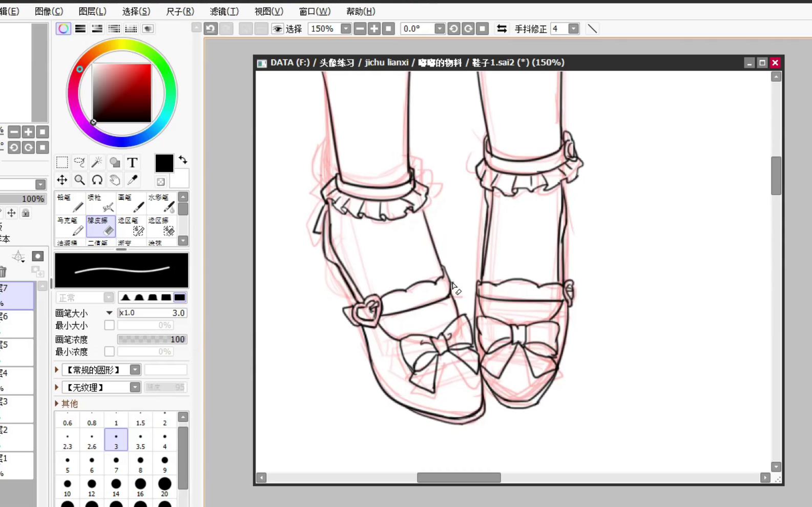Select the magic wand tool
Screen dimensions: 812x507
pos(97,162)
